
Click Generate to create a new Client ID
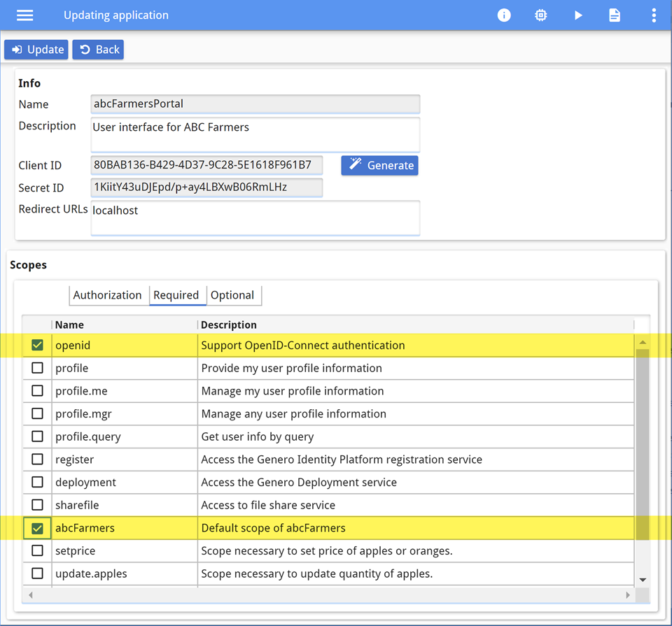(379, 165)
